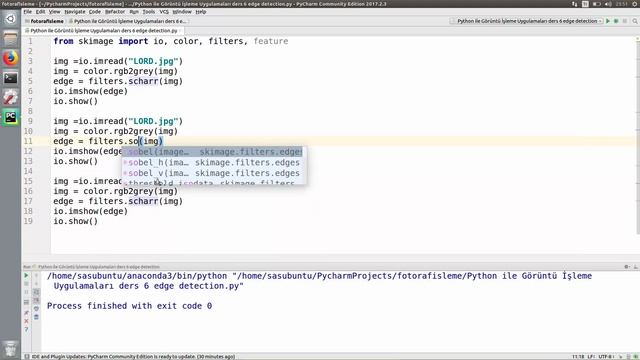The image size is (640, 360).
Task: Click PyCharm icon in Ubuntu launcher
Action: click(x=11, y=118)
